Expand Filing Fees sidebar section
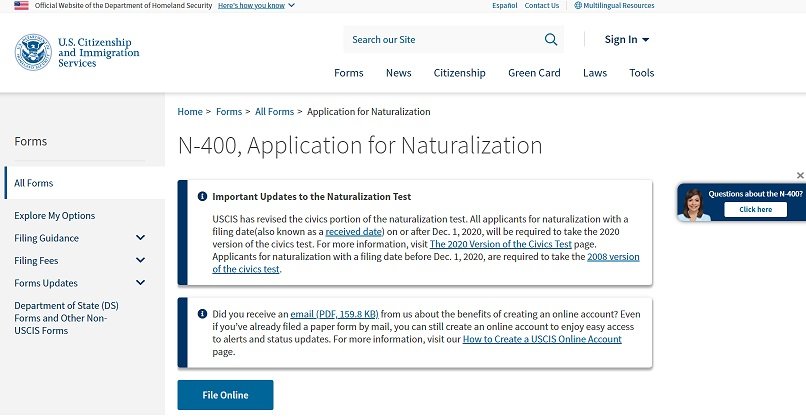Image resolution: width=806 pixels, height=419 pixels. click(x=140, y=260)
